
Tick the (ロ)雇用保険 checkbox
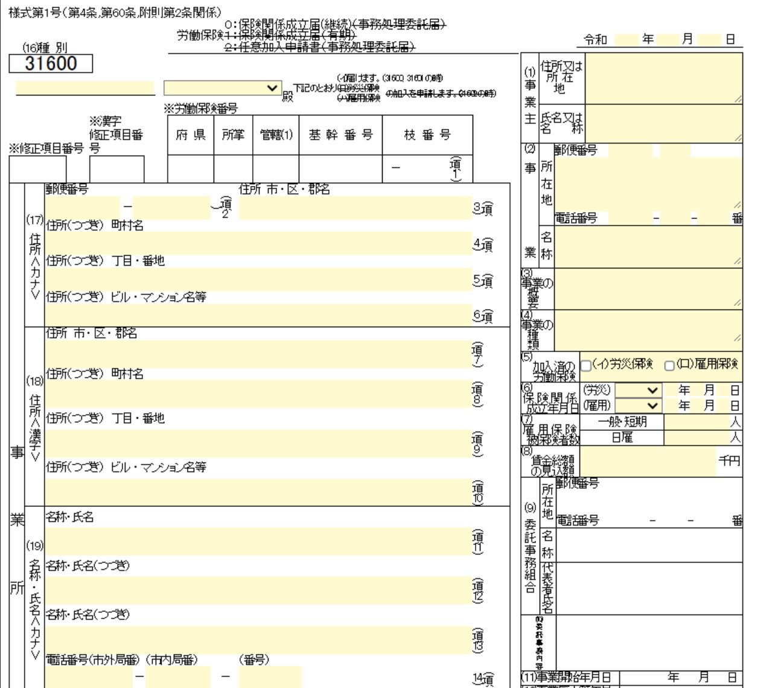[x=669, y=366]
